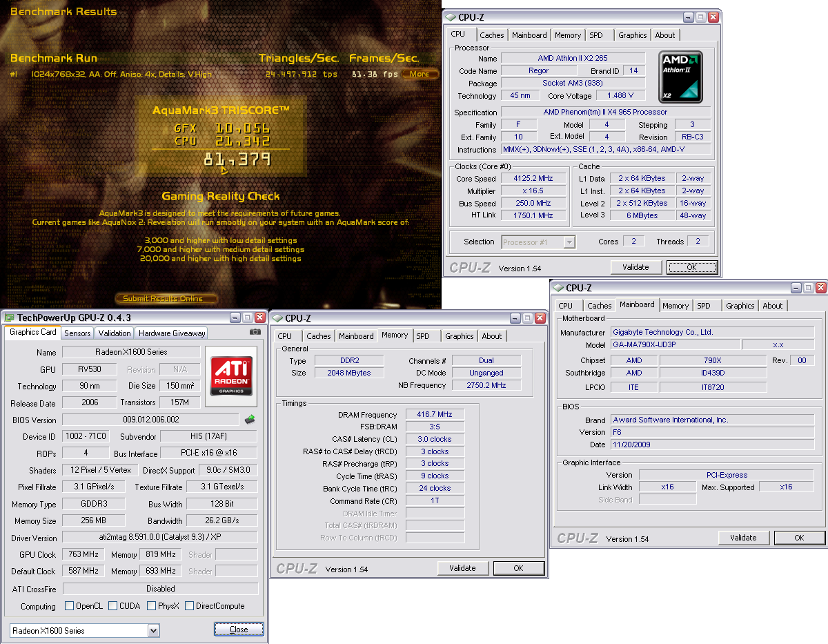The height and width of the screenshot is (644, 828).
Task: Click the Core Voltage 1.488 V value
Action: (620, 95)
